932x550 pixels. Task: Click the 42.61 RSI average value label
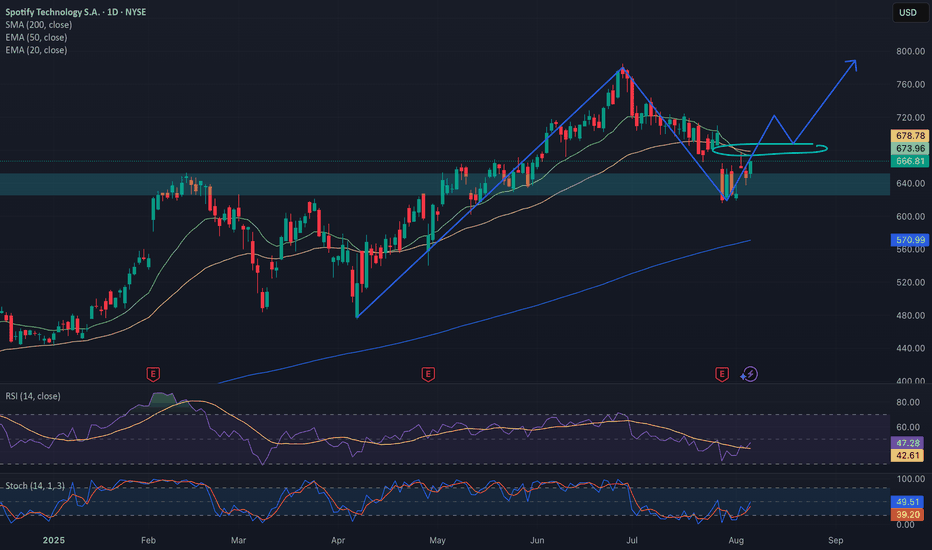[908, 455]
